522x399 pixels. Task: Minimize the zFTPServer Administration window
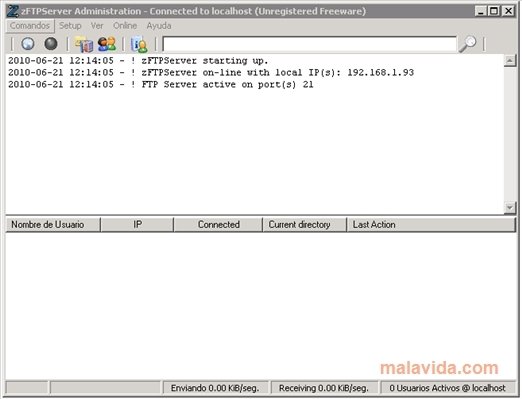[481, 11]
